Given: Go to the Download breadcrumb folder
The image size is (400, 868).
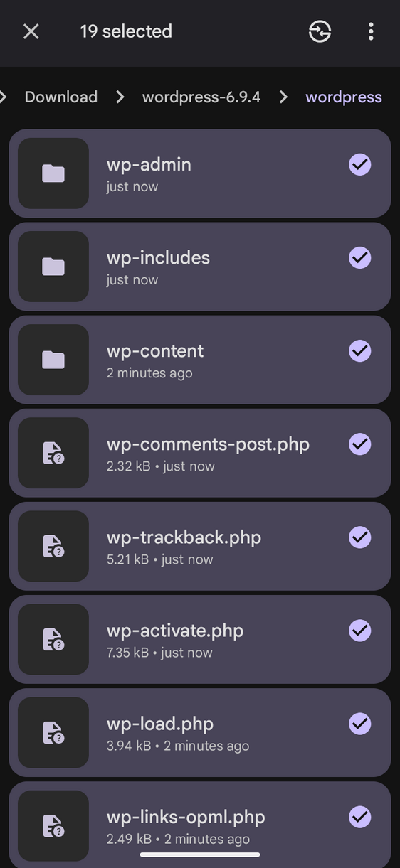Looking at the screenshot, I should tap(61, 97).
